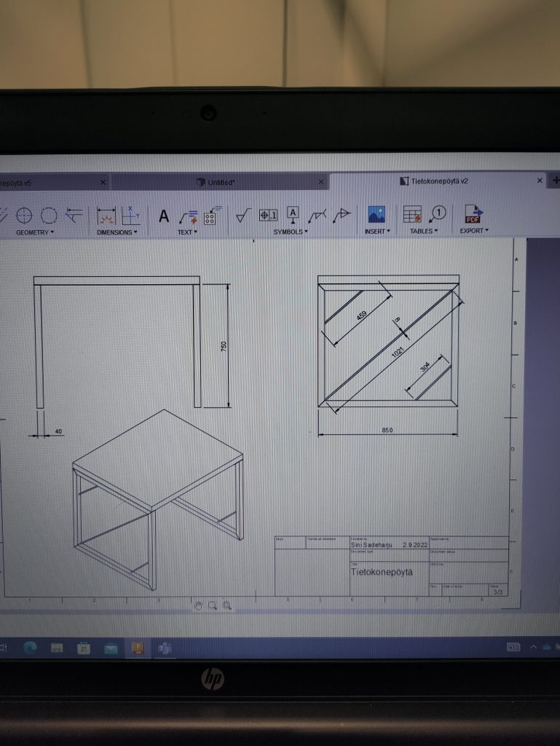Image resolution: width=560 pixels, height=746 pixels.
Task: Click the Feature Control Frame icon
Action: (x=268, y=215)
